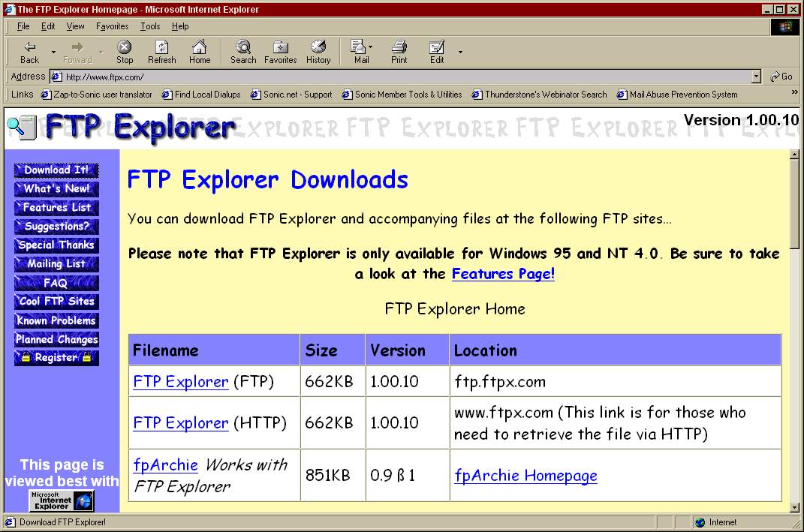
Task: Click the 851KB size cell
Action: pyautogui.click(x=333, y=475)
